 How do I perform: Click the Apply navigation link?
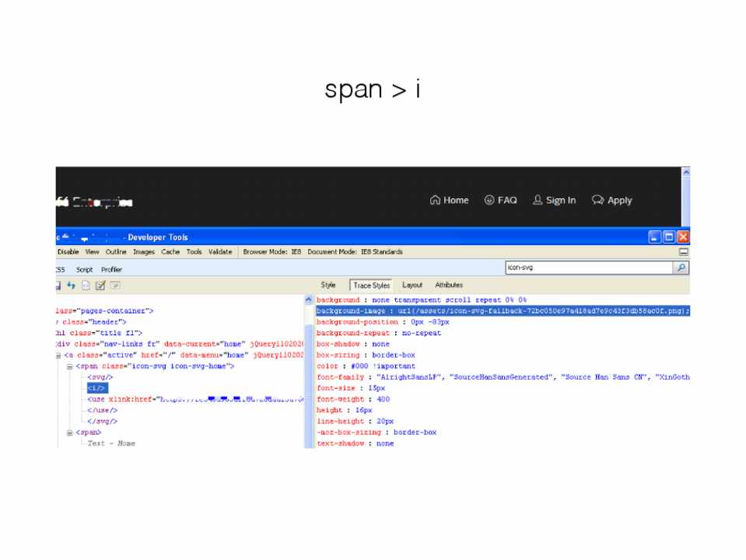point(612,201)
